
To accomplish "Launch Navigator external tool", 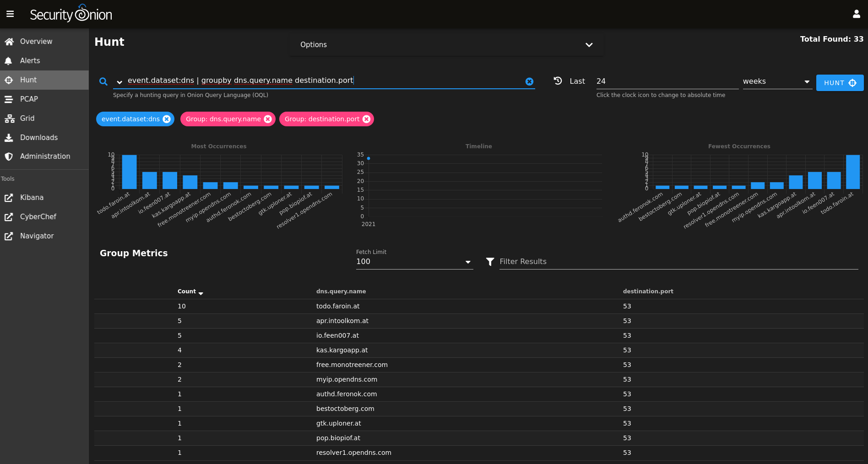I will pos(44,236).
